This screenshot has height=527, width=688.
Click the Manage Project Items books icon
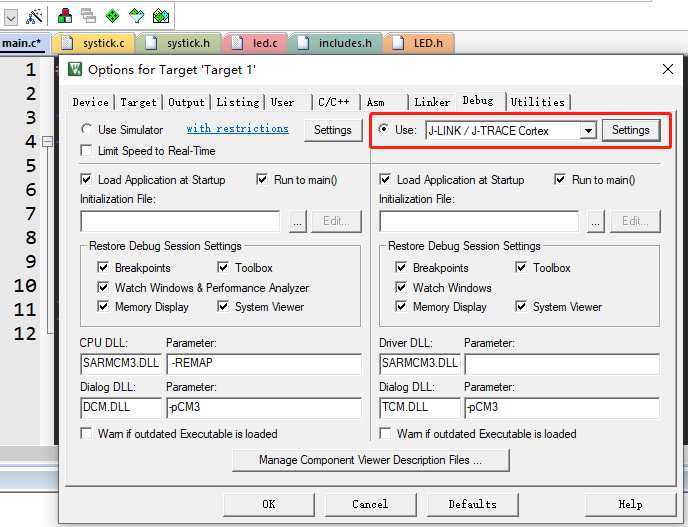coord(65,16)
